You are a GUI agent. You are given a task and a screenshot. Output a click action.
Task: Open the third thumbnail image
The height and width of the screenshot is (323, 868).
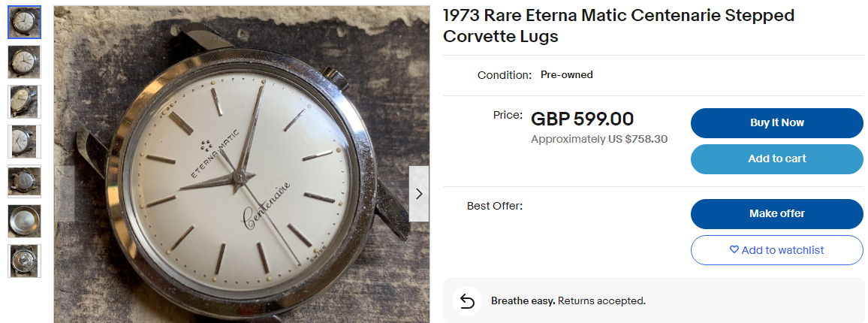[x=24, y=102]
